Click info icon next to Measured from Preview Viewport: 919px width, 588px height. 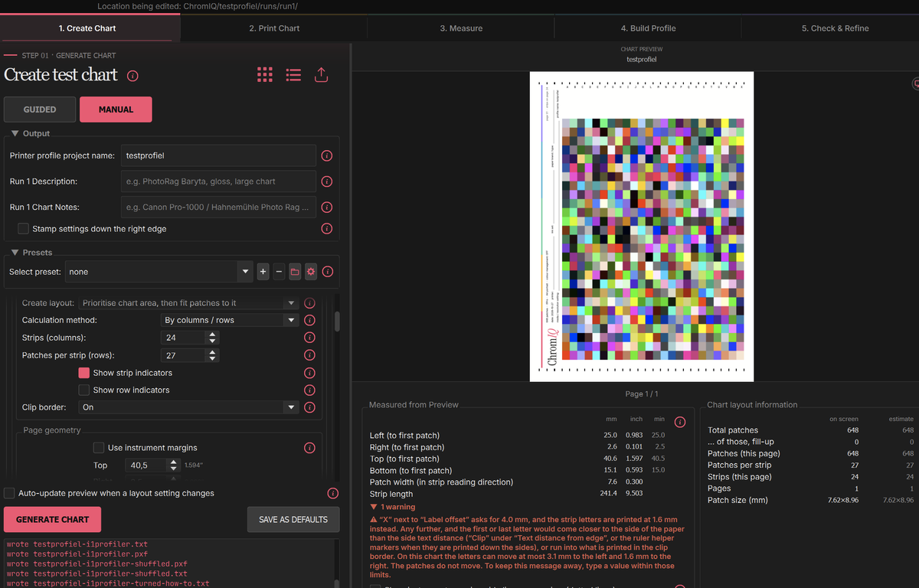coord(679,422)
